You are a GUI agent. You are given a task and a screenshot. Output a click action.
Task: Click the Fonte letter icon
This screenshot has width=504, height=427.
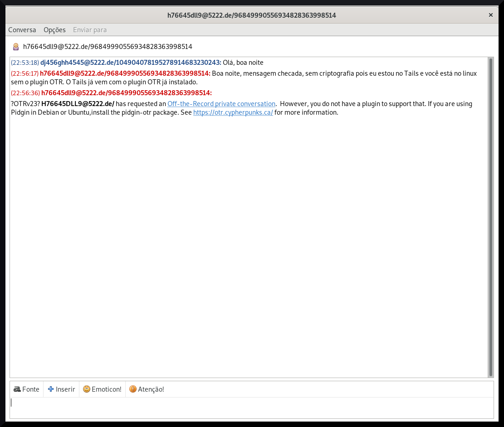click(17, 389)
